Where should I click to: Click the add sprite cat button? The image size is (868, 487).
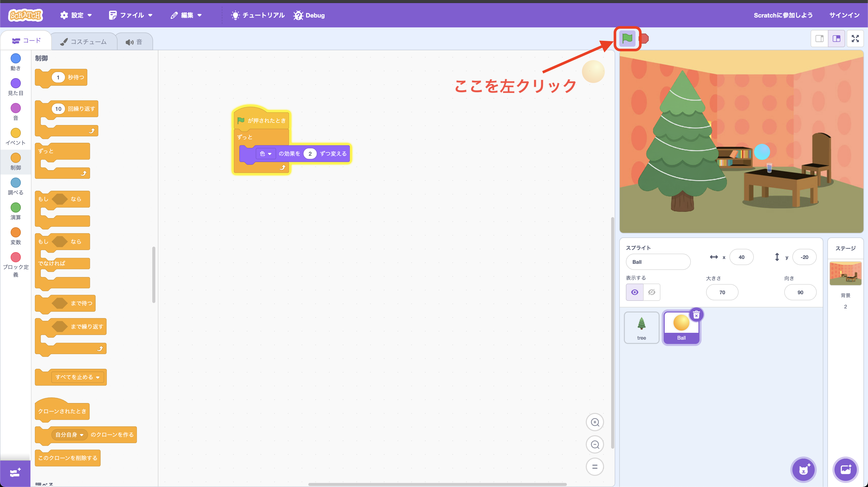pyautogui.click(x=804, y=469)
